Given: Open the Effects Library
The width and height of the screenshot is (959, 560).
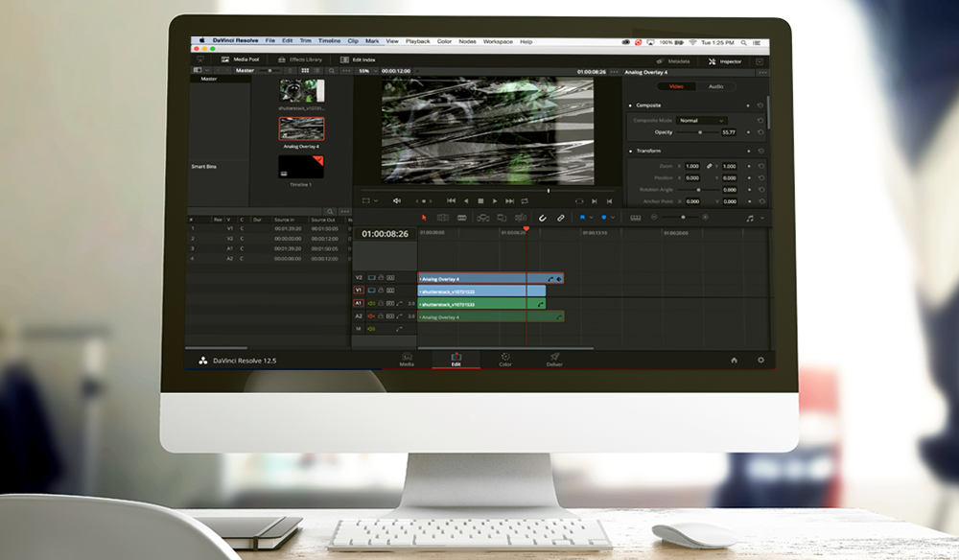Looking at the screenshot, I should (x=304, y=58).
